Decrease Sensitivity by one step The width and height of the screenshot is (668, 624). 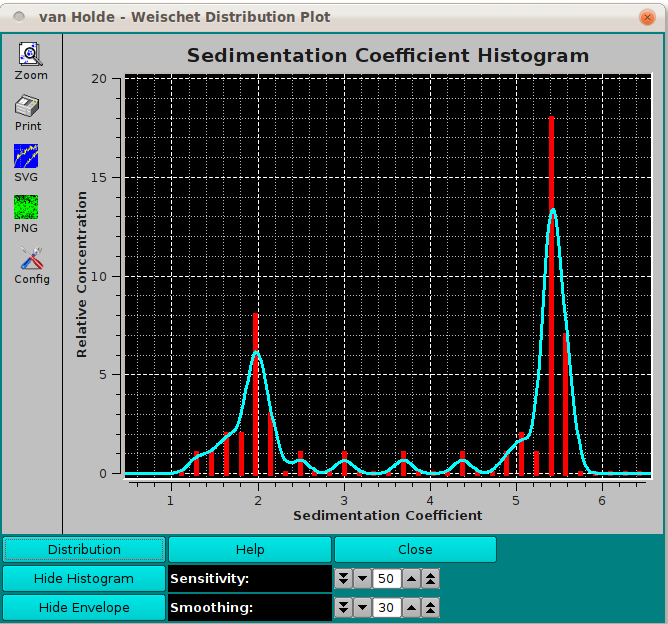(x=362, y=579)
